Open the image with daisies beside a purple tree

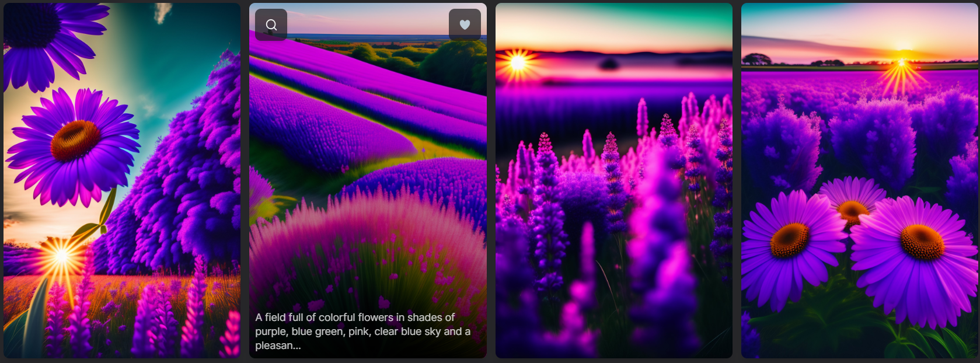pyautogui.click(x=122, y=180)
